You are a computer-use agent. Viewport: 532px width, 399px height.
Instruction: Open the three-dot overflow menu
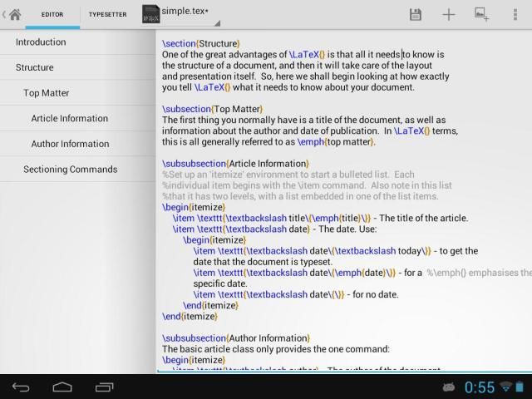tap(515, 14)
